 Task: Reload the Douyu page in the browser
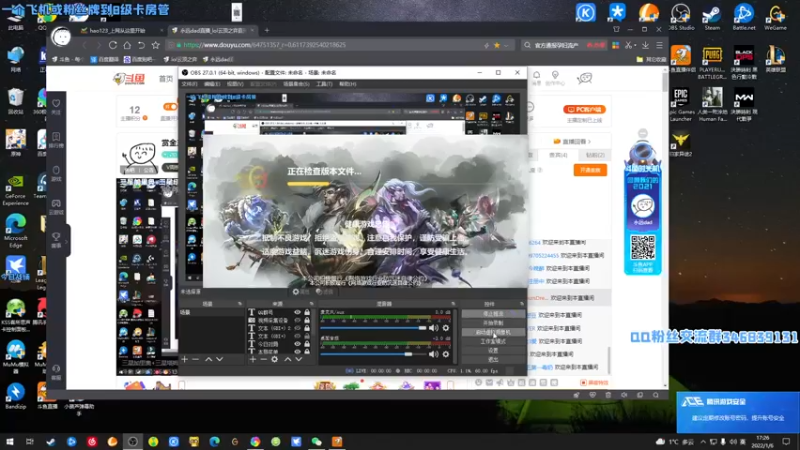[x=113, y=45]
